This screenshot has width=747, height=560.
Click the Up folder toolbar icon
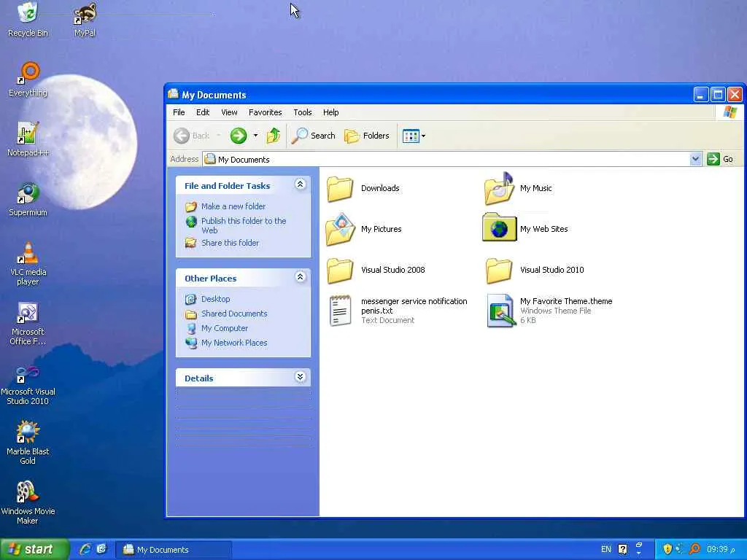pyautogui.click(x=274, y=136)
